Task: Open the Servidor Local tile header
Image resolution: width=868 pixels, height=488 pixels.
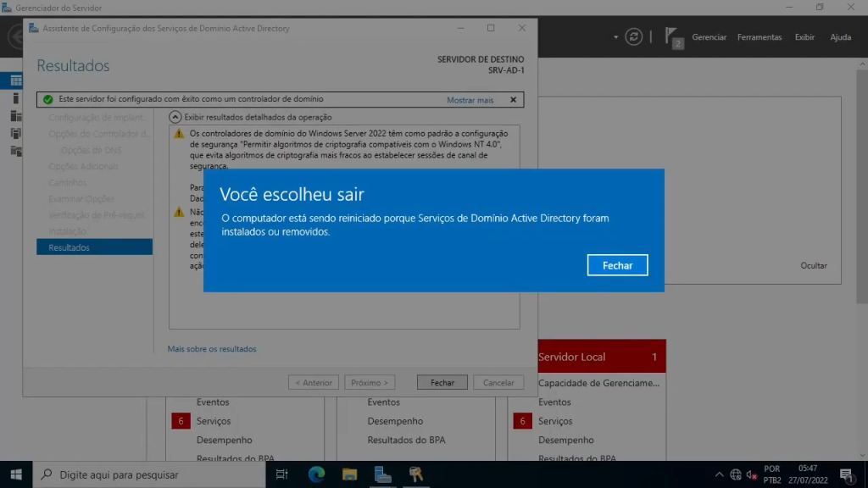Action: pos(602,357)
